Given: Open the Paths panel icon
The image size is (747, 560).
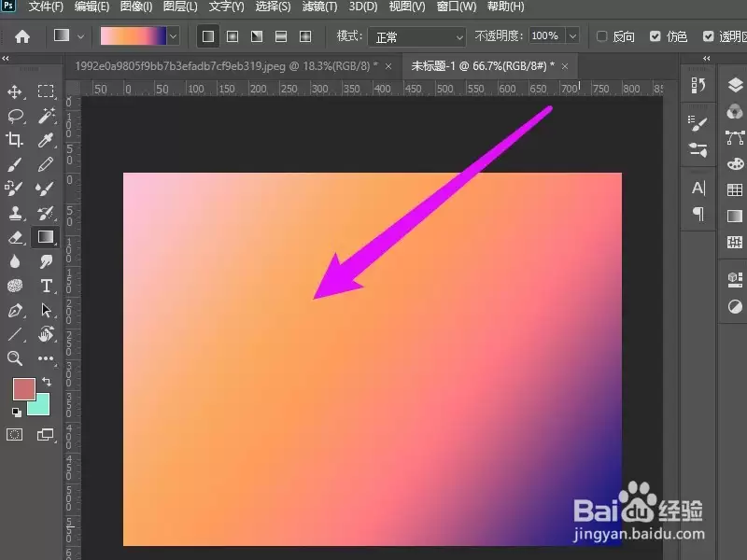Looking at the screenshot, I should tap(735, 137).
